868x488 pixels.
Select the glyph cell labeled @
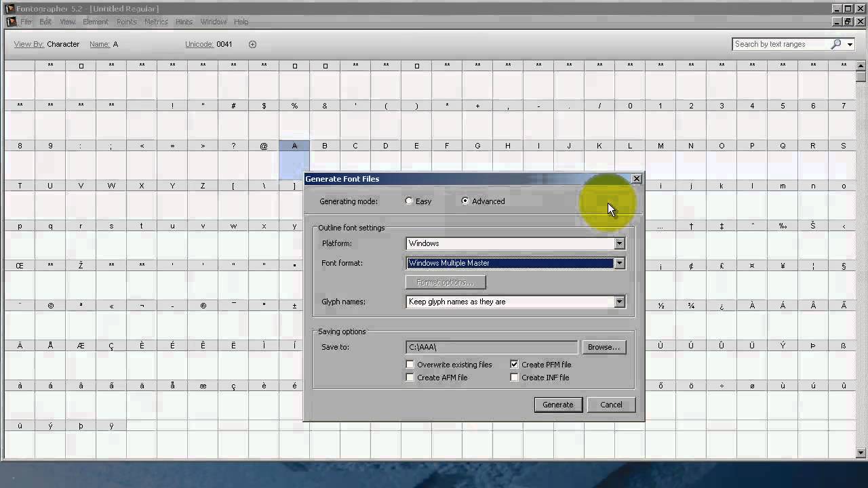click(x=264, y=160)
